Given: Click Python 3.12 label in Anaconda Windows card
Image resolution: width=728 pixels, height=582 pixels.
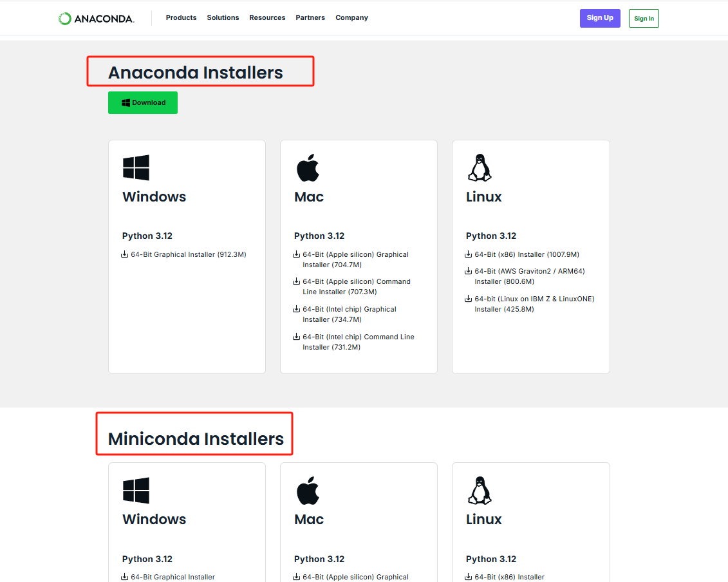Looking at the screenshot, I should coord(147,236).
